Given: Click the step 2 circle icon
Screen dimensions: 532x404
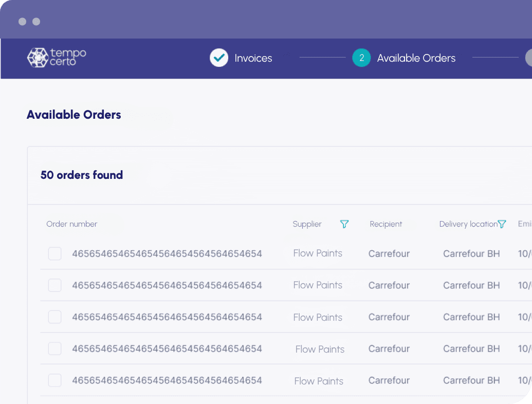Looking at the screenshot, I should pos(361,58).
